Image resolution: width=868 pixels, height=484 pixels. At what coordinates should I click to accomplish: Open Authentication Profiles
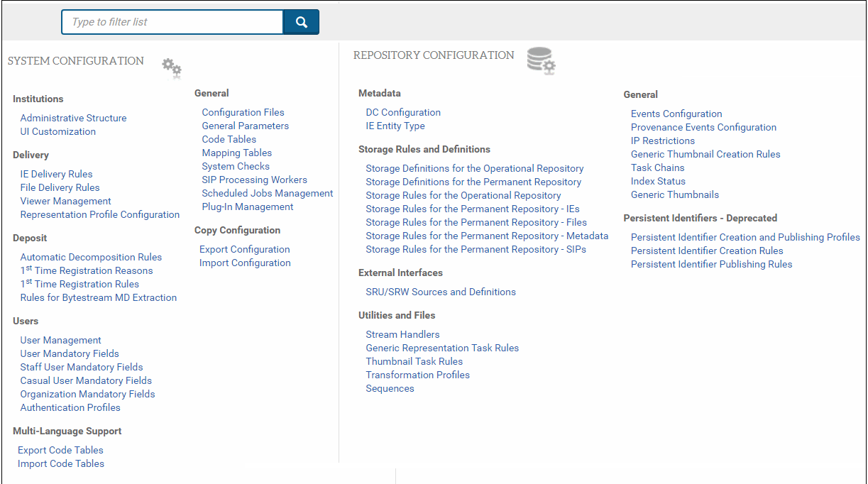point(70,407)
